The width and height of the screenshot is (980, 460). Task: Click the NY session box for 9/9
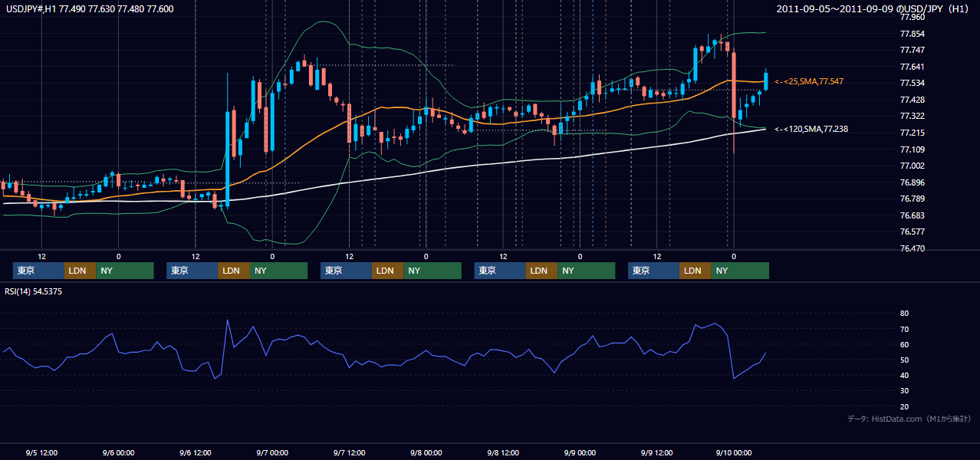(740, 271)
